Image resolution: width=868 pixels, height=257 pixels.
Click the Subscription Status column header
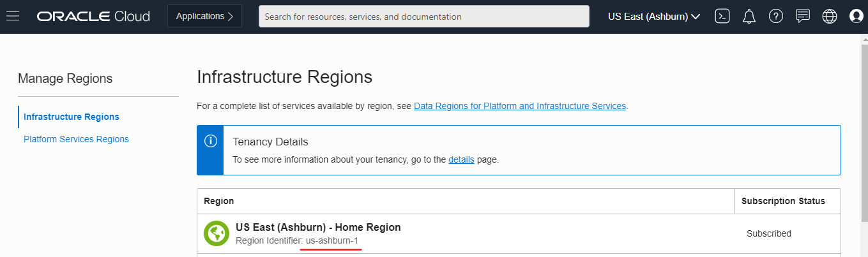783,201
